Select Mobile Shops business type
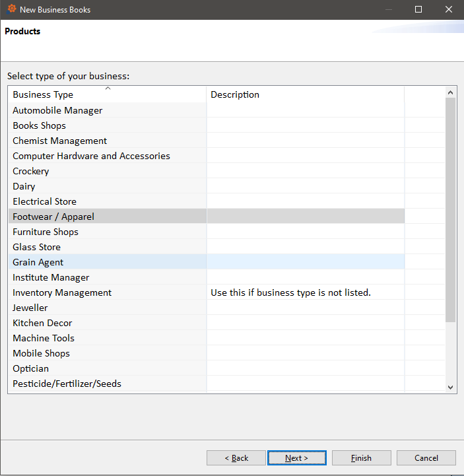 pyautogui.click(x=41, y=353)
